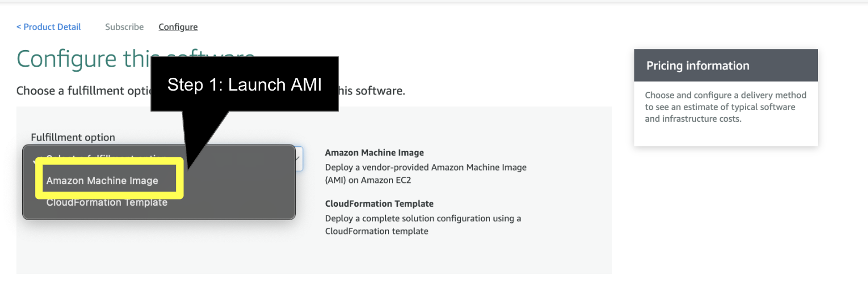Click the pricing estimate description text

(725, 107)
